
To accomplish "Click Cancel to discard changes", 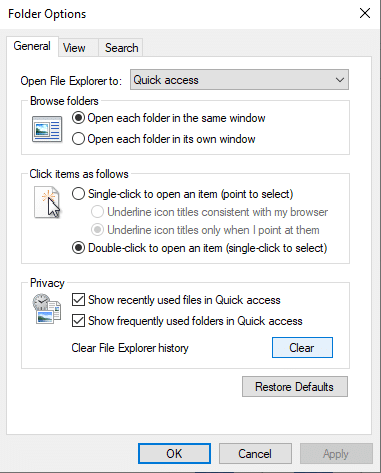I will (255, 454).
